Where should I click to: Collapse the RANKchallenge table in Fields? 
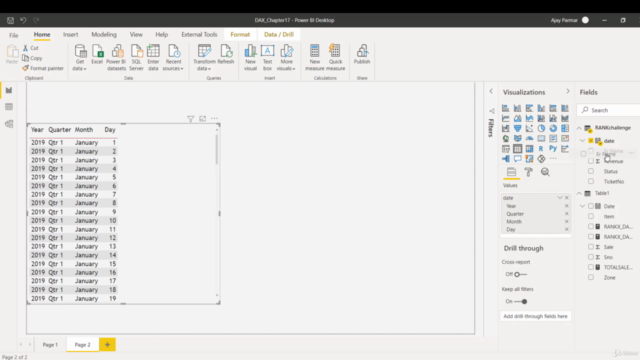tap(579, 128)
